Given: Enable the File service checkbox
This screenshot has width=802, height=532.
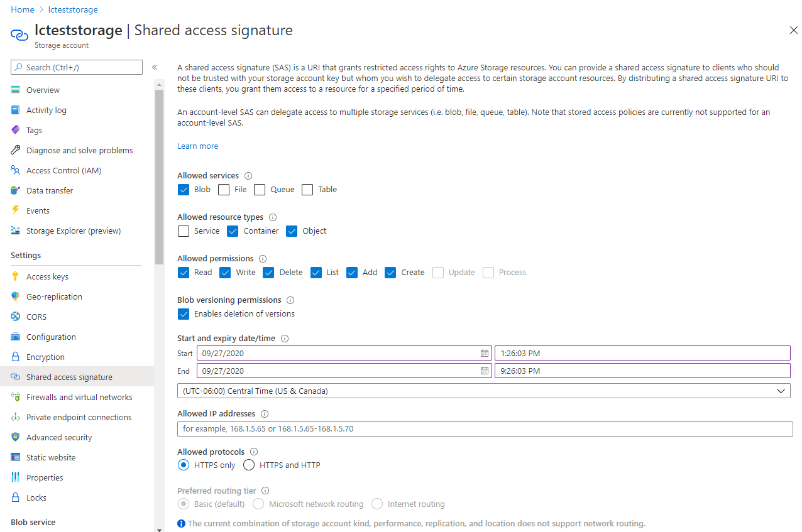Looking at the screenshot, I should click(224, 190).
